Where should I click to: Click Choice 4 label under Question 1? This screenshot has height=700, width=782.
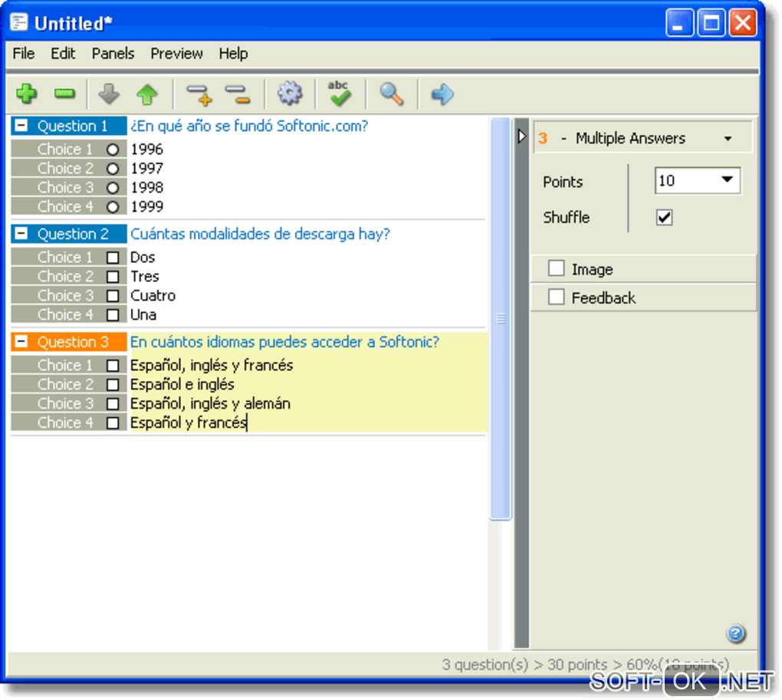point(65,206)
